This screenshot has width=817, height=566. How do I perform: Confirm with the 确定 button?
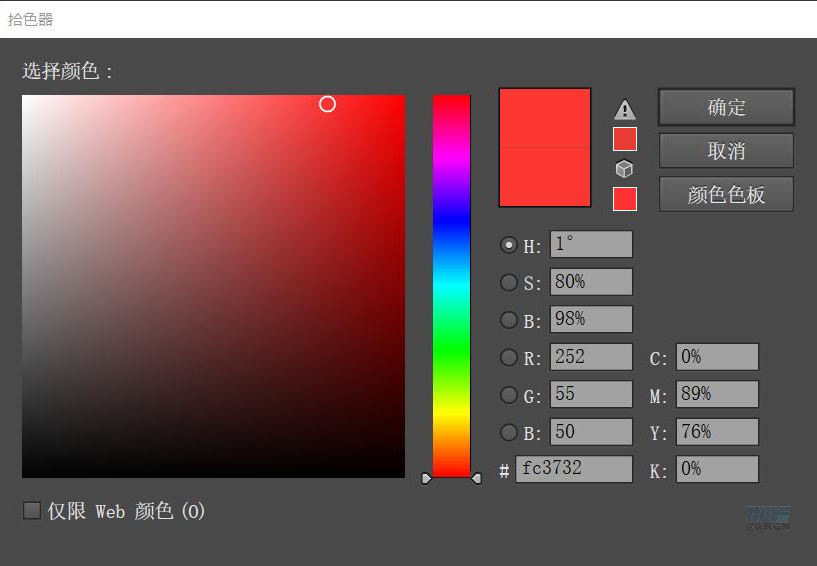tap(726, 107)
